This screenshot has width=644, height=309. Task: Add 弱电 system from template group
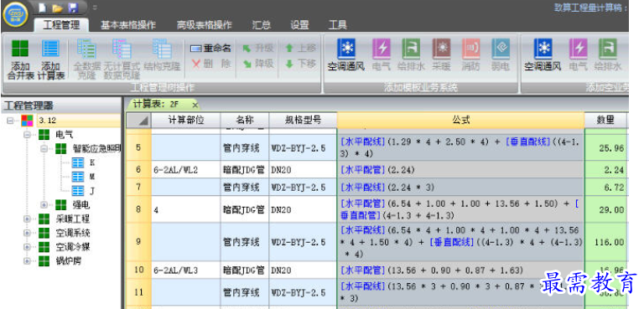[x=501, y=55]
